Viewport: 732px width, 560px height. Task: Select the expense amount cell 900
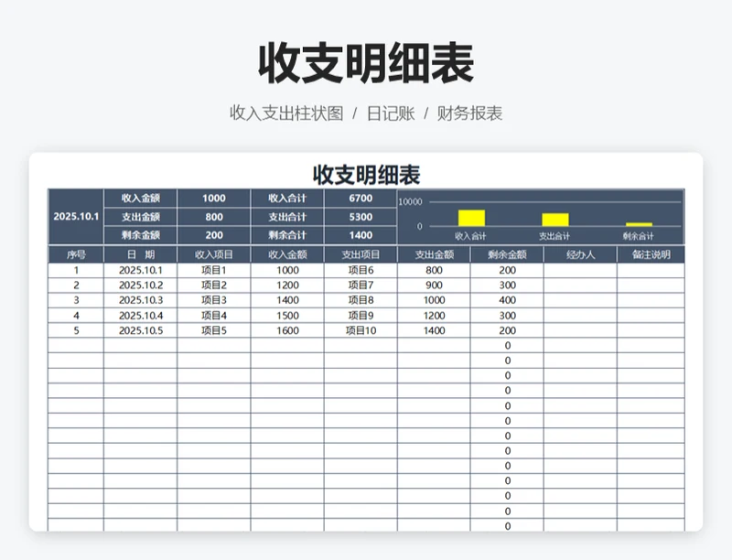434,285
